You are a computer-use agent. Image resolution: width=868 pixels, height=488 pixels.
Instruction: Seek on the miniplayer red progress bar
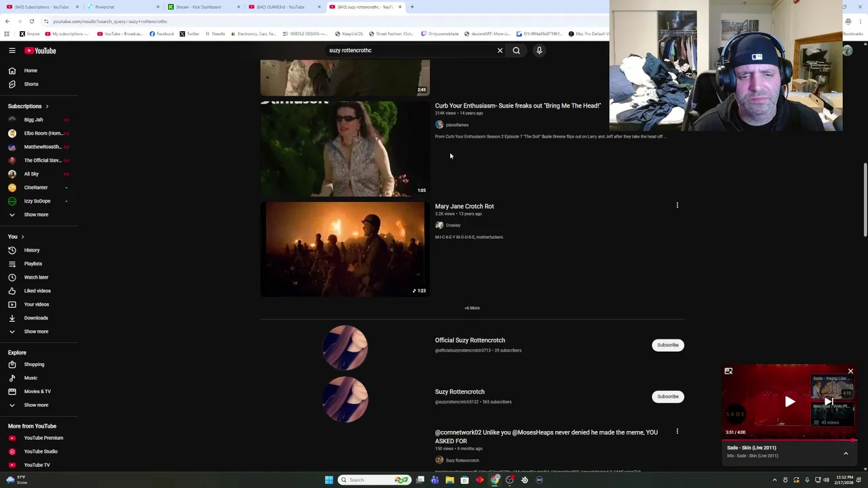coord(789,440)
